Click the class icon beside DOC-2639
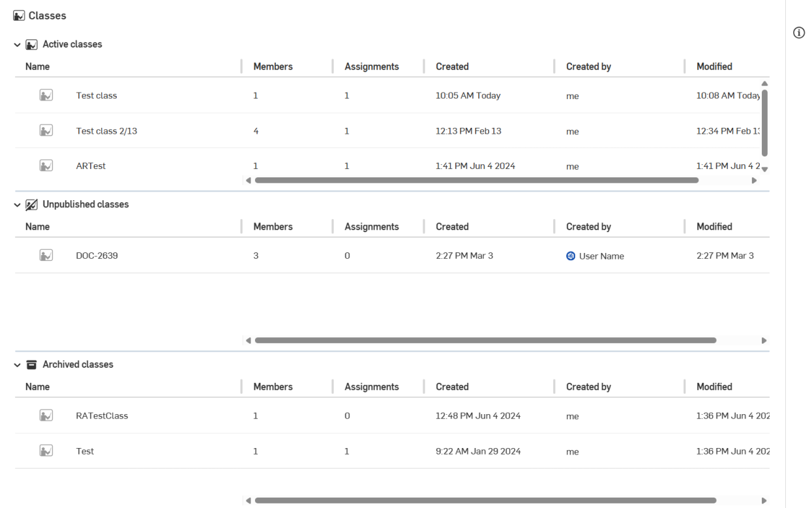Image resolution: width=812 pixels, height=508 pixels. 46,256
